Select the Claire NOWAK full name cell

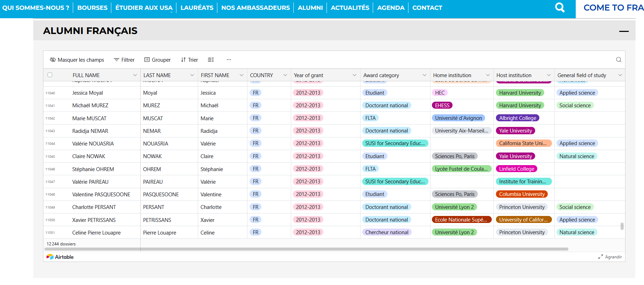point(89,156)
